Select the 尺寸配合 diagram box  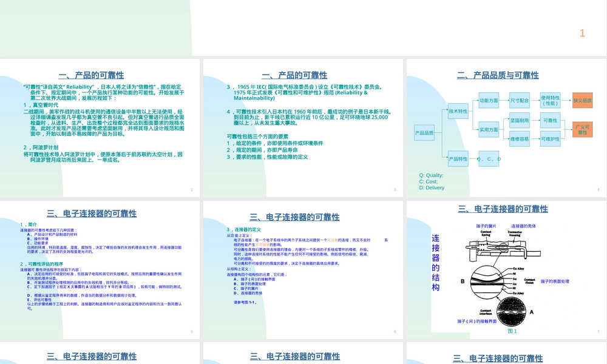point(520,100)
